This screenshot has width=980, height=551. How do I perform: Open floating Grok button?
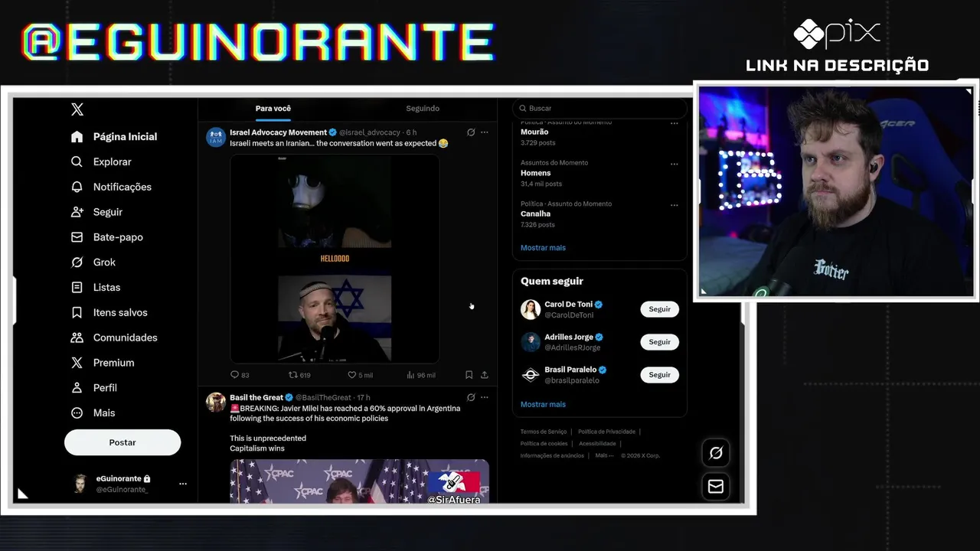[x=716, y=453]
